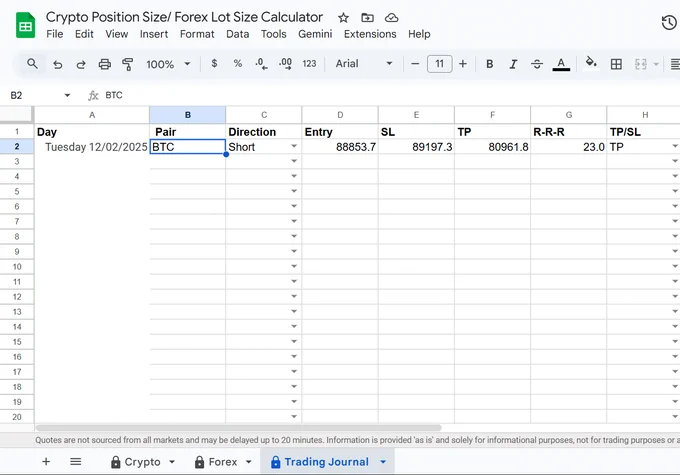Toggle strikethrough formatting

coord(537,64)
